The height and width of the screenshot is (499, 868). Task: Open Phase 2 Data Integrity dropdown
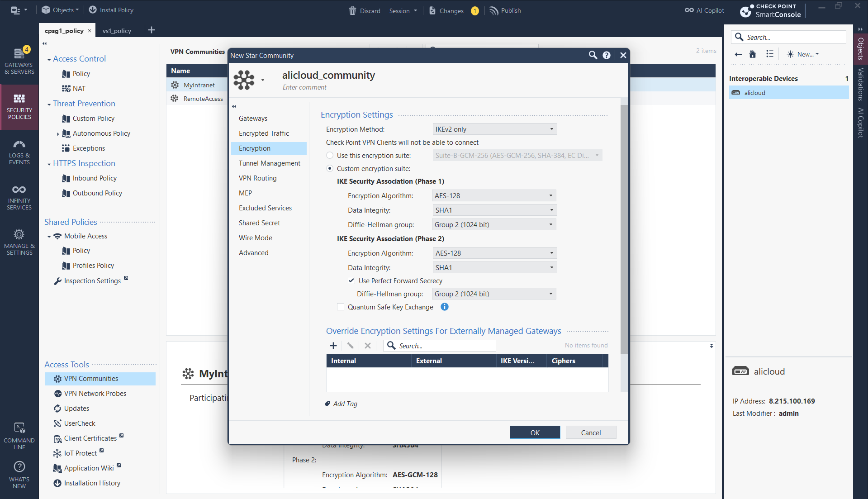coord(494,267)
